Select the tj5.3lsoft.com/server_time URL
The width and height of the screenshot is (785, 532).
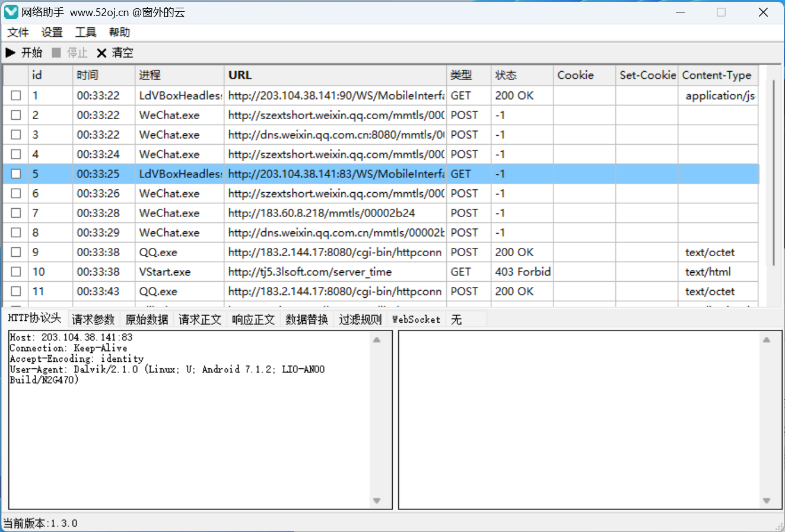coord(335,272)
